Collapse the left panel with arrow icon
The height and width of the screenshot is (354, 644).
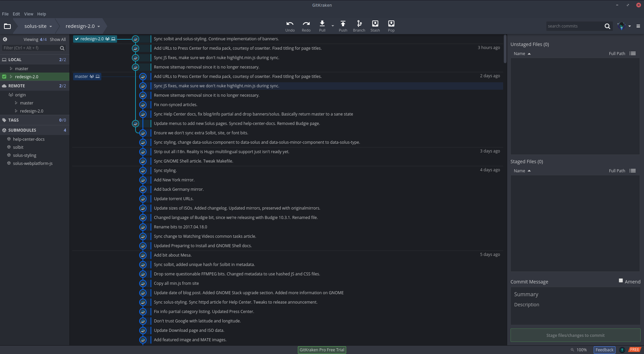click(x=5, y=39)
